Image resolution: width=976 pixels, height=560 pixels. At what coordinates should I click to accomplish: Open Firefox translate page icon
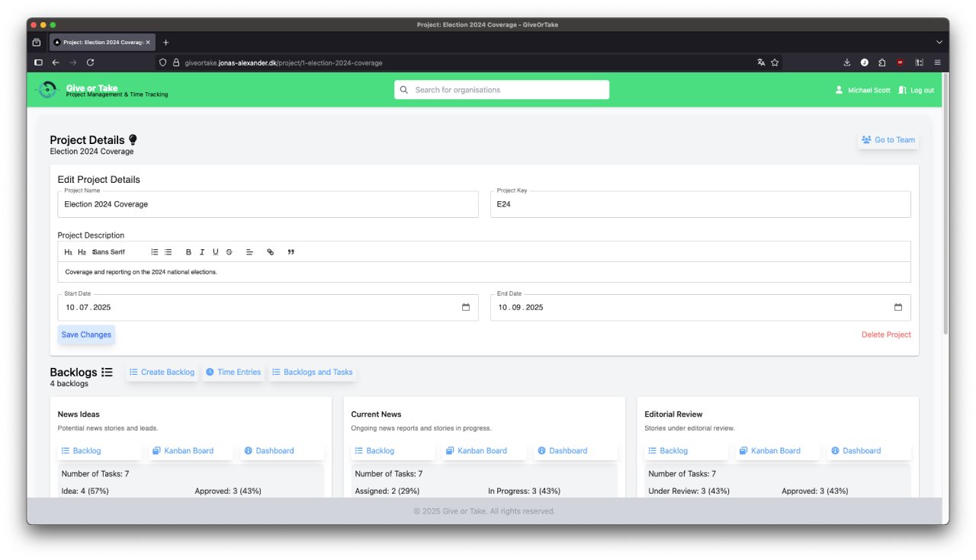761,62
